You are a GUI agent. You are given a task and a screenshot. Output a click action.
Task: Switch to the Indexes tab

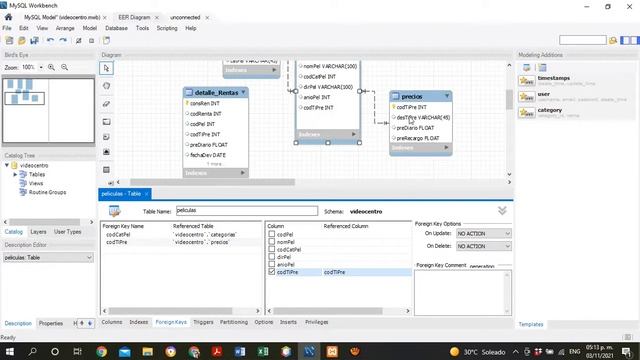coord(139,322)
